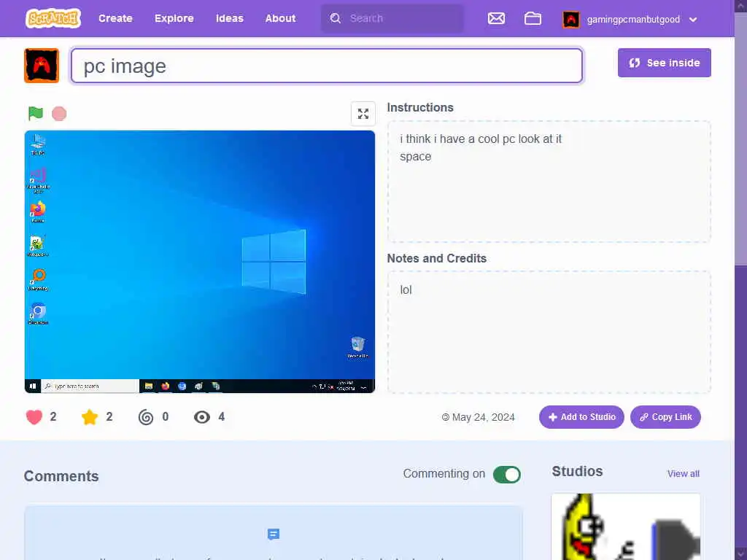Favorite the project with star icon
The image size is (747, 560).
pyautogui.click(x=90, y=417)
